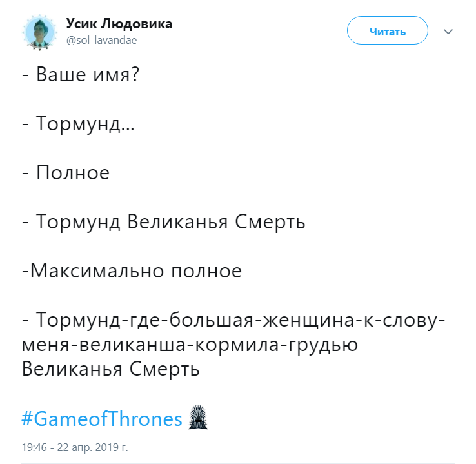Screen dimensions: 476x464
Task: Click the word "Смерть" in the fourth line
Action: 268,222
